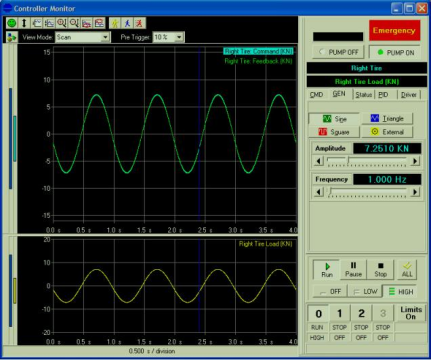This screenshot has height=360, width=431.
Task: Click the red Emergency button
Action: [394, 31]
